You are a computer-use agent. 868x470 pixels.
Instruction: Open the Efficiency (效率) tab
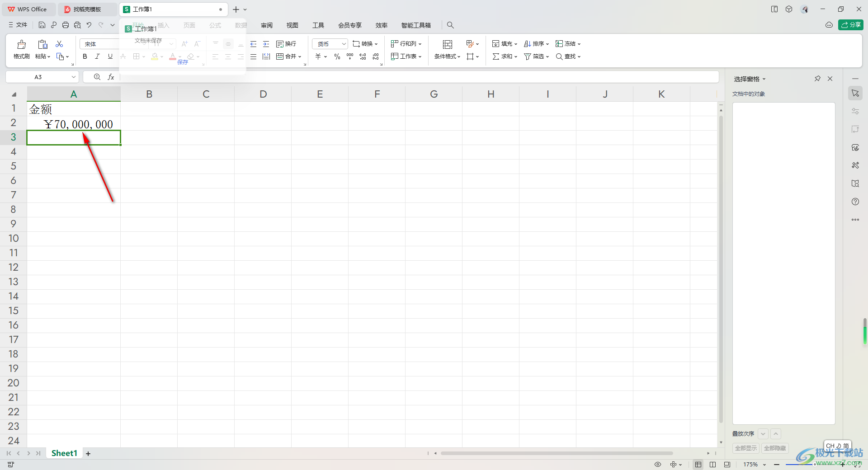click(x=382, y=25)
